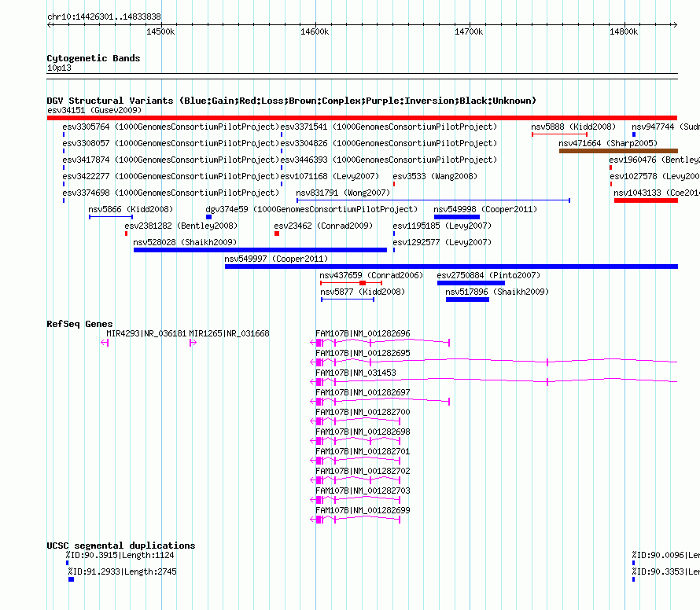This screenshot has height=610, width=700.
Task: Open transcript FAM107B|NM_001282695
Action: tap(363, 353)
